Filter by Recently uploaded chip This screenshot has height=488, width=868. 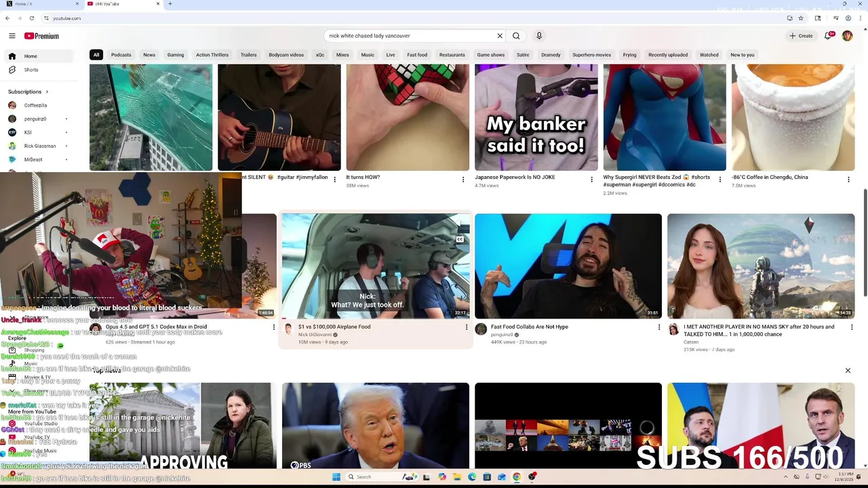[x=668, y=55]
